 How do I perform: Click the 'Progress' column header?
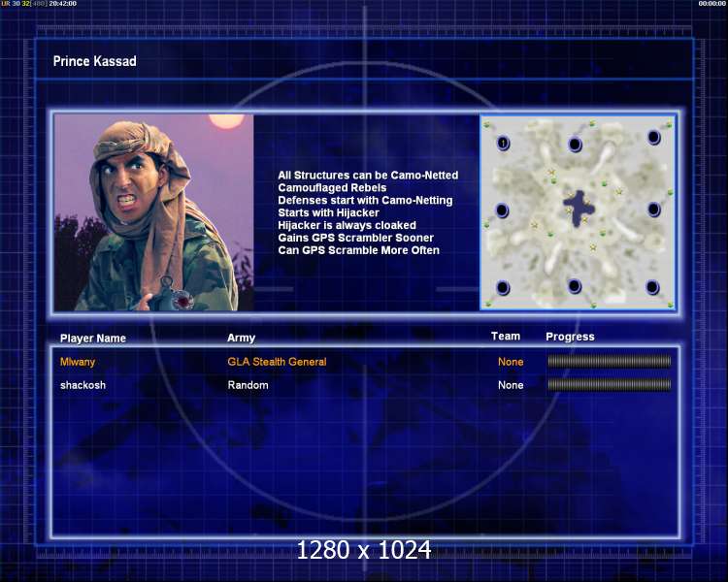coord(570,337)
